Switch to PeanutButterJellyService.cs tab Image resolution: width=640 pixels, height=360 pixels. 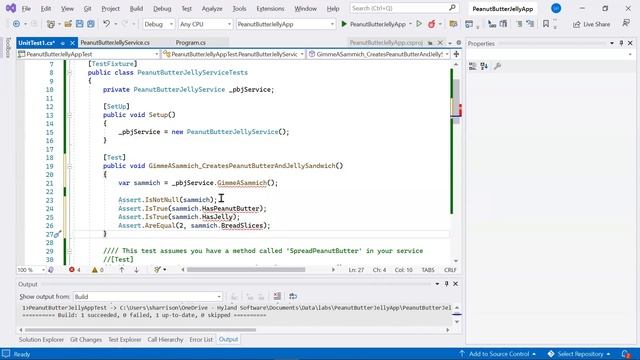[x=115, y=42]
